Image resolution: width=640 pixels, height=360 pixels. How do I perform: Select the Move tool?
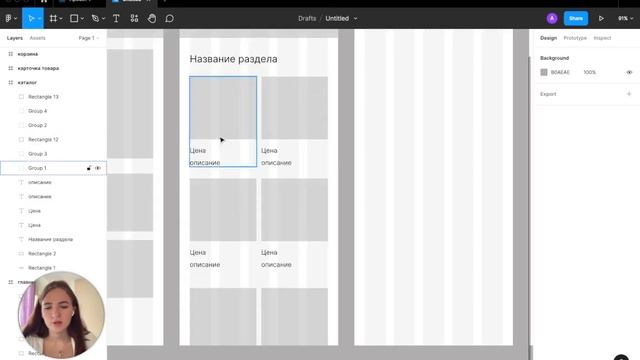point(31,18)
